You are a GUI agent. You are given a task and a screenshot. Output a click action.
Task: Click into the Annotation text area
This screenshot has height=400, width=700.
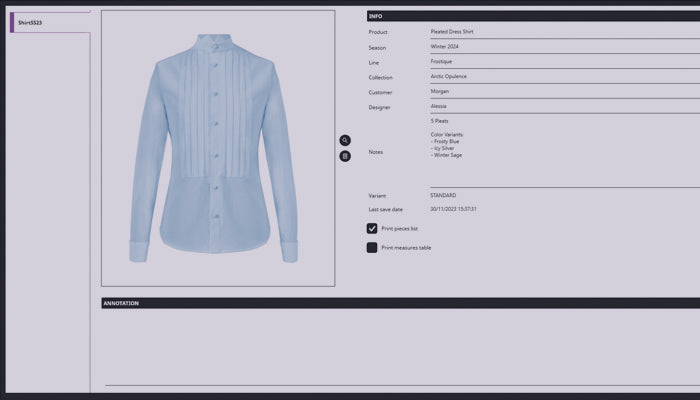pos(400,345)
